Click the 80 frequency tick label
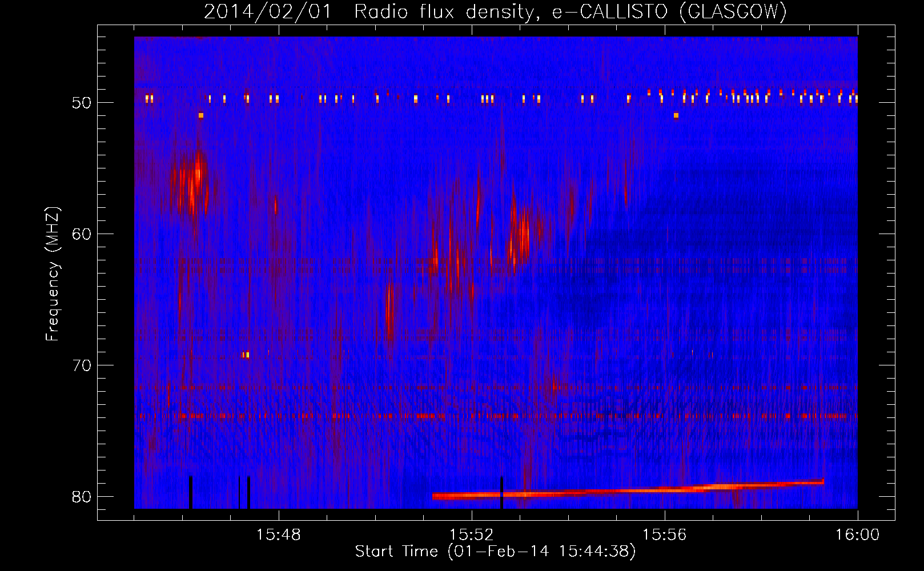This screenshot has height=571, width=924. 82,497
